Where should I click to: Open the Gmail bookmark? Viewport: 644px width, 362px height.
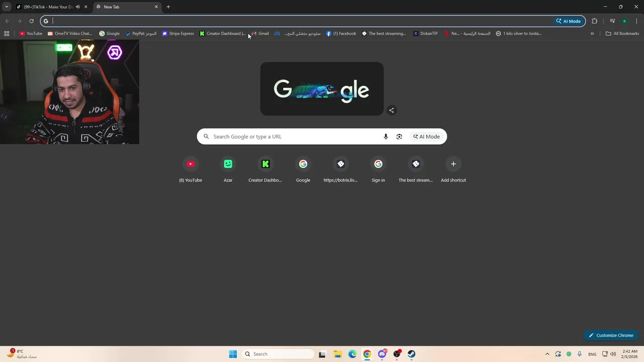[x=260, y=34]
